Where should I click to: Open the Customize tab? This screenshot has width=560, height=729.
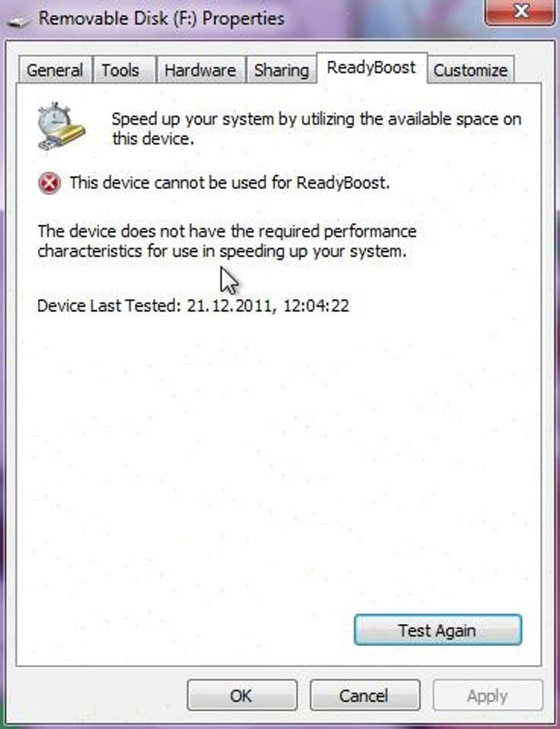[x=470, y=70]
